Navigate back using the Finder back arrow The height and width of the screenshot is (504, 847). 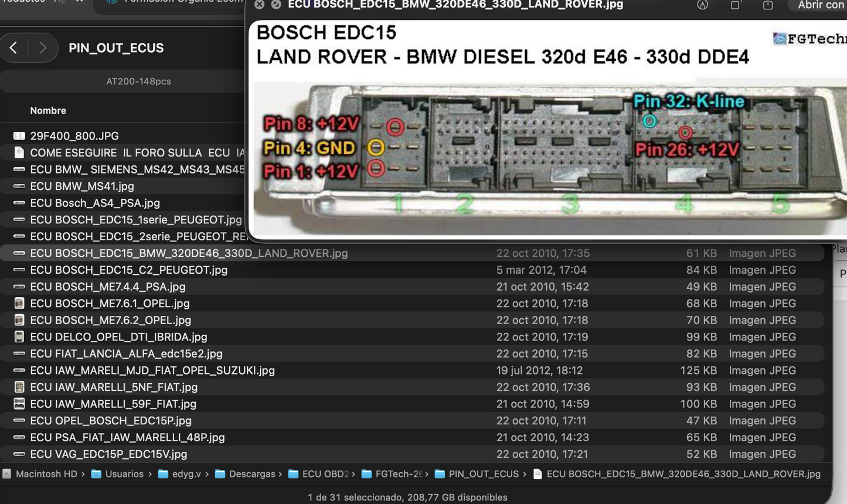13,47
